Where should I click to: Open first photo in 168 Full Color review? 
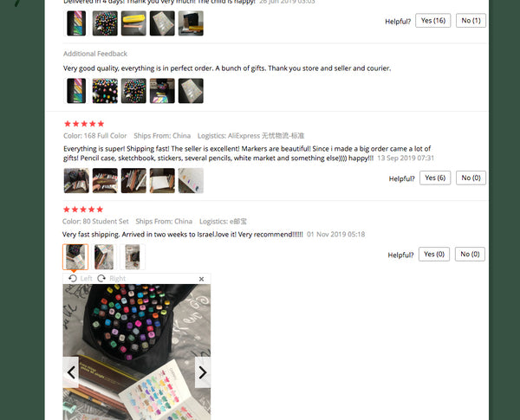click(x=76, y=181)
